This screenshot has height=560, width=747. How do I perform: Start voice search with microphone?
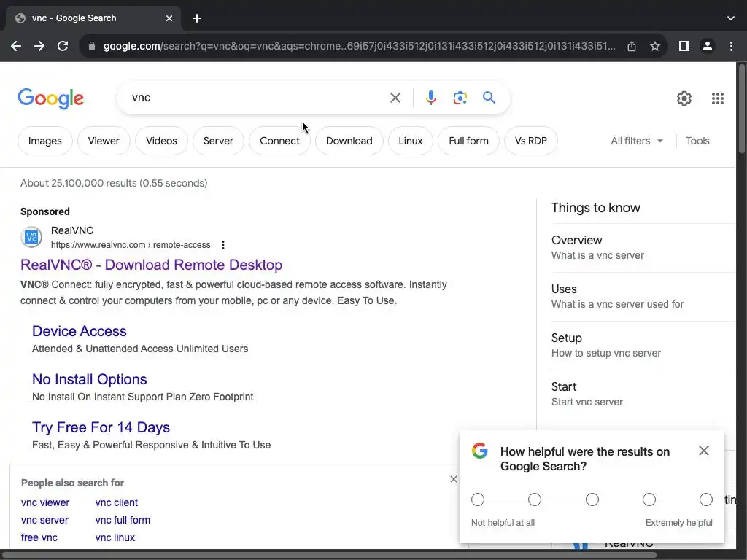tap(430, 98)
